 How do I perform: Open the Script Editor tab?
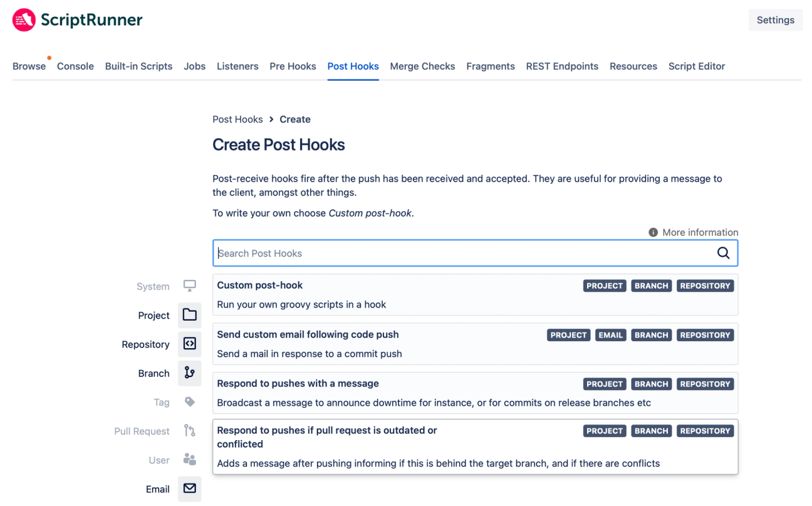(x=697, y=66)
